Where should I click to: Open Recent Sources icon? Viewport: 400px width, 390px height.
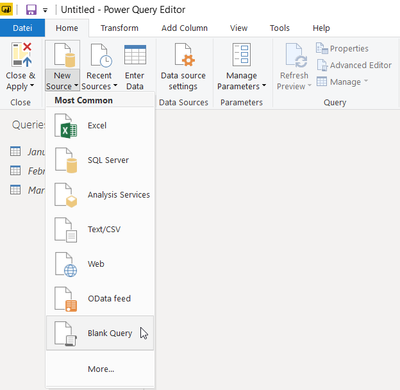click(101, 55)
